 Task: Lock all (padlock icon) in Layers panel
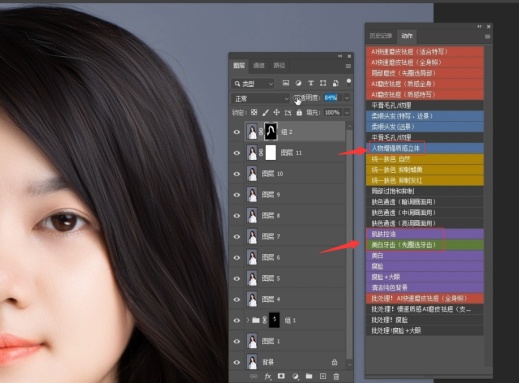coord(299,112)
